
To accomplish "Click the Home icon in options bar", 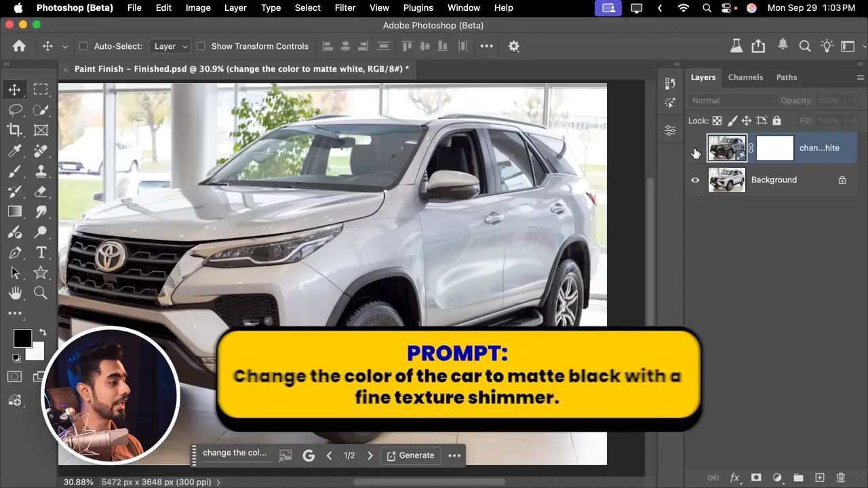I will [x=19, y=46].
